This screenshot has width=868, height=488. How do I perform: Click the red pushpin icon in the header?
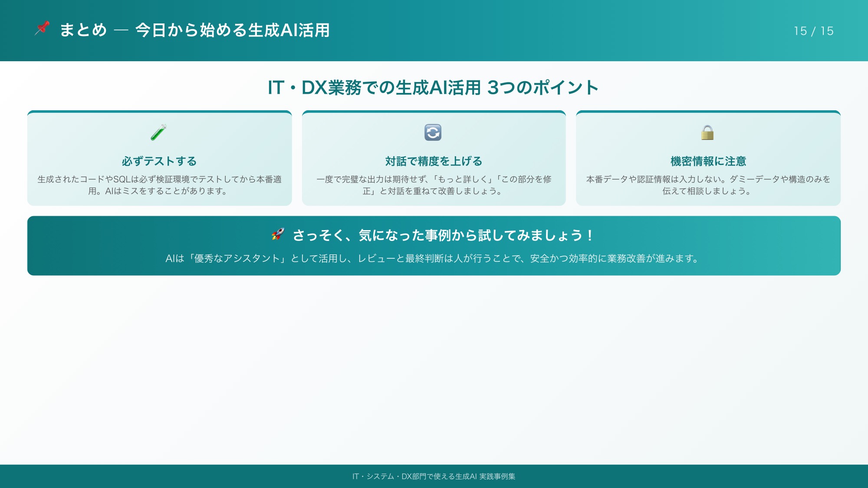click(x=42, y=29)
